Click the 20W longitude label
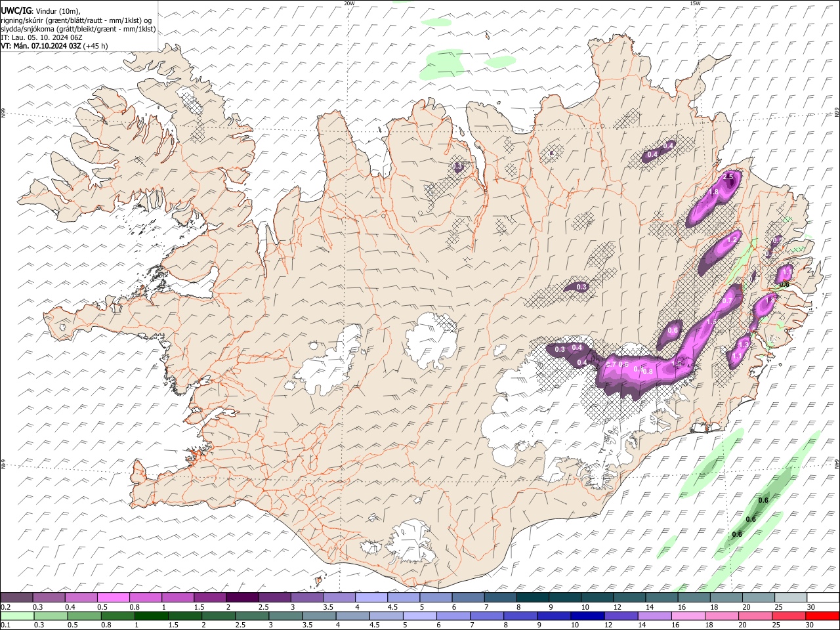This screenshot has width=840, height=630. click(349, 3)
